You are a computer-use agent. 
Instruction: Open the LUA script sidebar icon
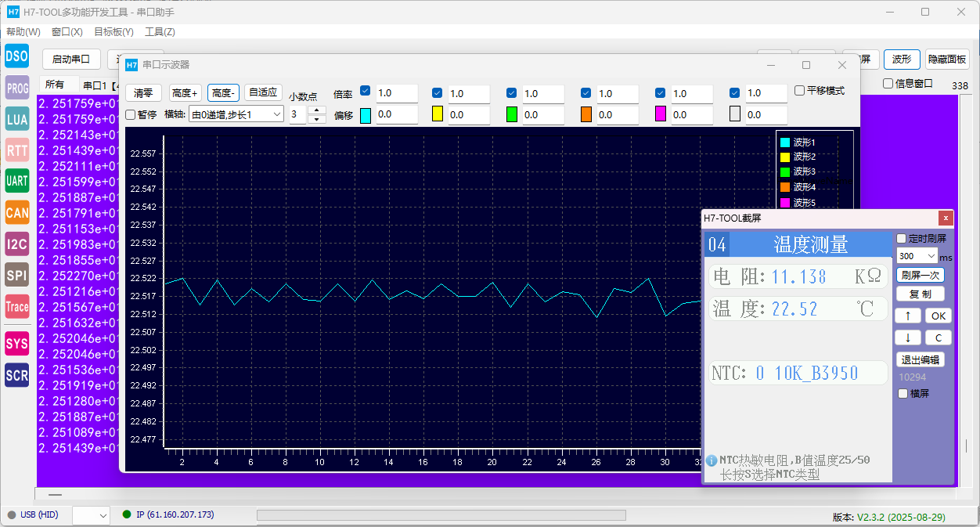point(17,119)
